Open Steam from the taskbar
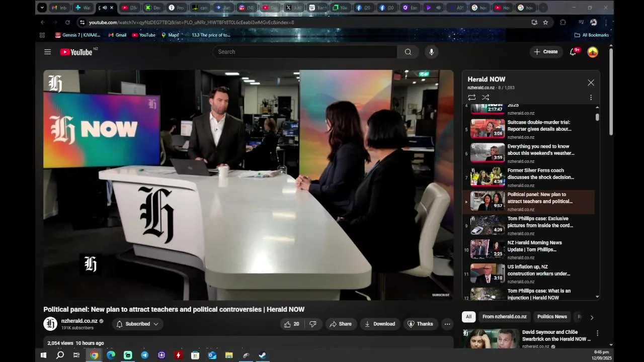 coord(263,355)
